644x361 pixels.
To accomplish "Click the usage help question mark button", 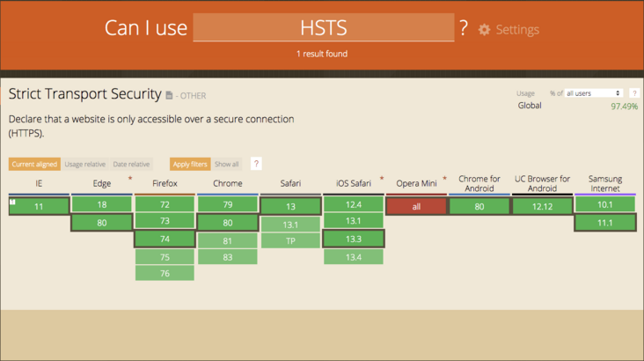I will (x=633, y=93).
